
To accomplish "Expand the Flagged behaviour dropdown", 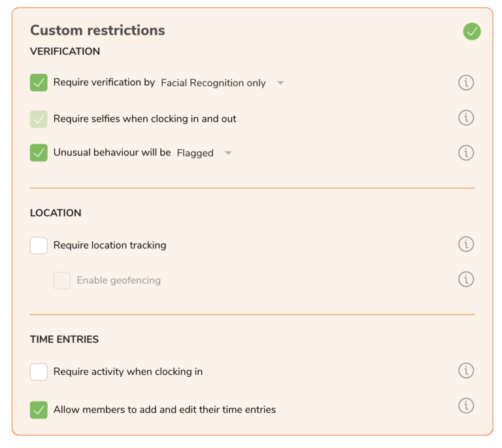I will point(204,153).
